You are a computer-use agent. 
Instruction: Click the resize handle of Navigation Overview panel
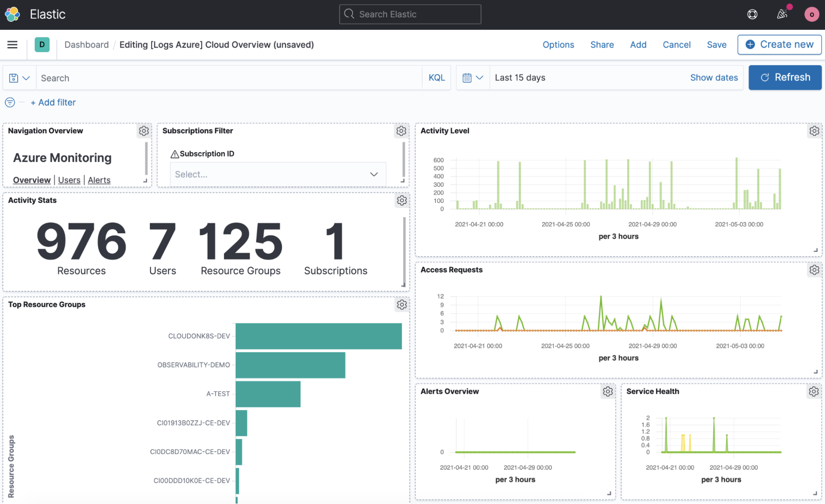(x=145, y=180)
